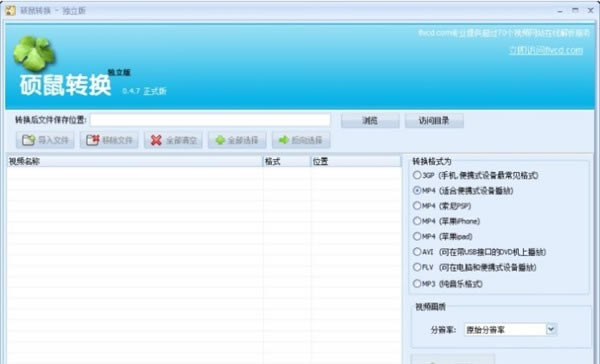Click the green 全部选择 select all icon
The image size is (600, 364).
[220, 140]
